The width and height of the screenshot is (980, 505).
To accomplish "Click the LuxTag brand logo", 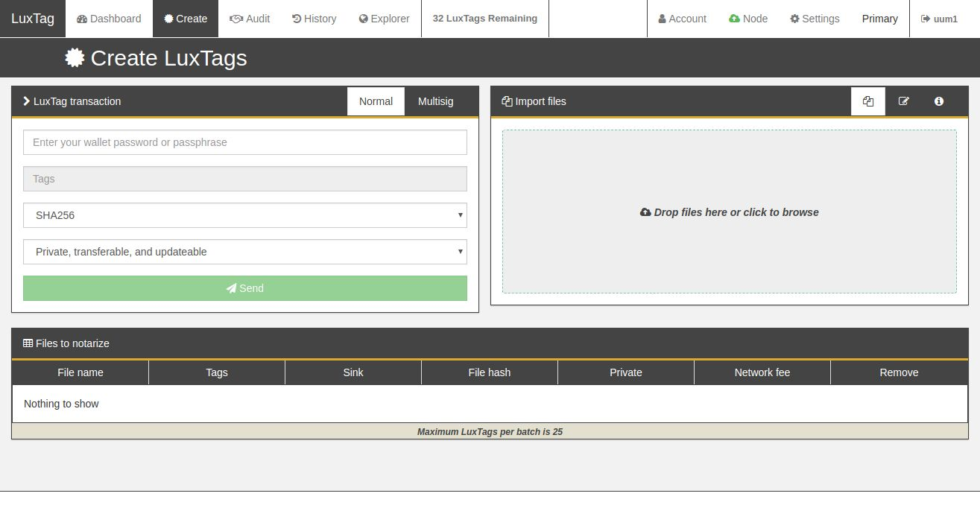I will (33, 19).
